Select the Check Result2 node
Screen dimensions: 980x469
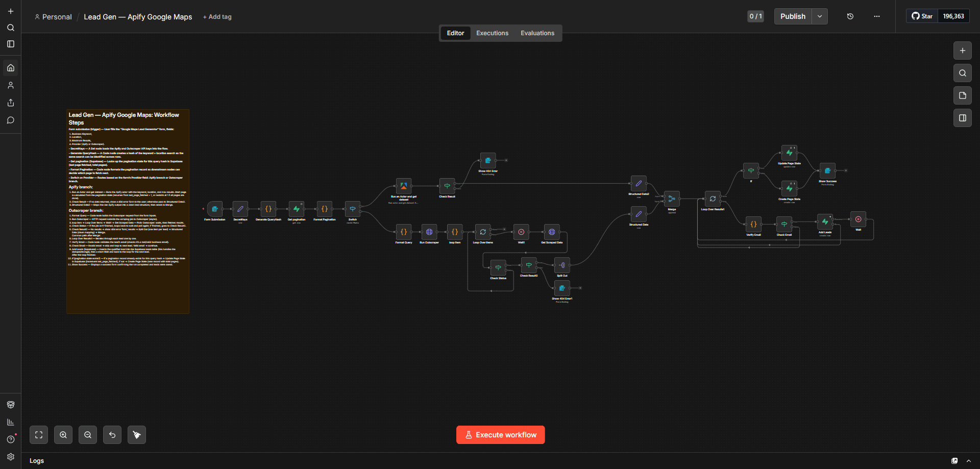coord(529,265)
